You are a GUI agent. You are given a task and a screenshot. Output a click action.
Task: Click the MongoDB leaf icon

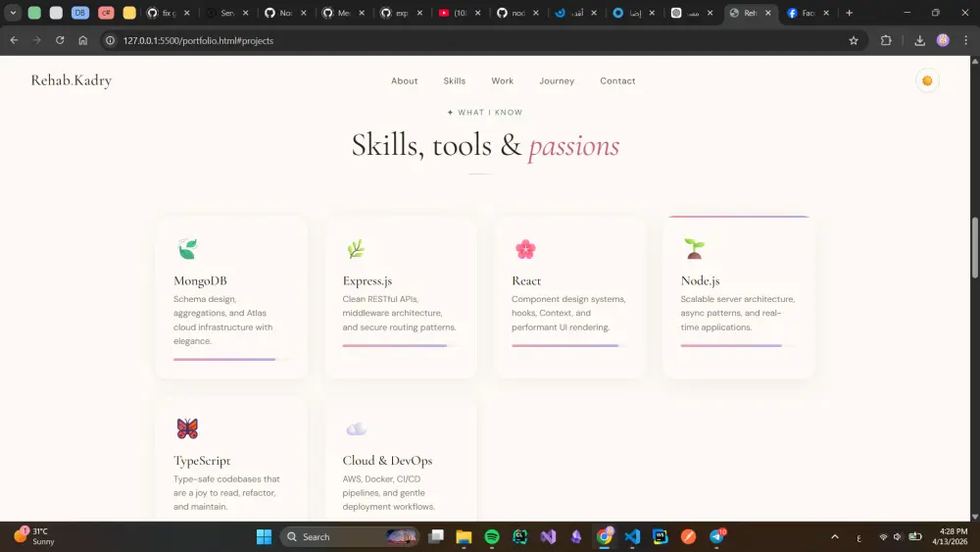[187, 249]
